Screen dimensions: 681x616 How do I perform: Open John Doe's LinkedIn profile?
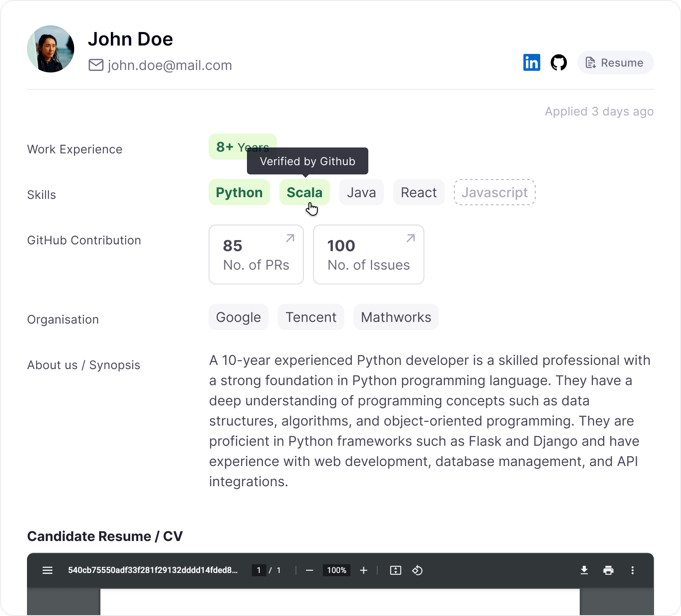point(531,62)
